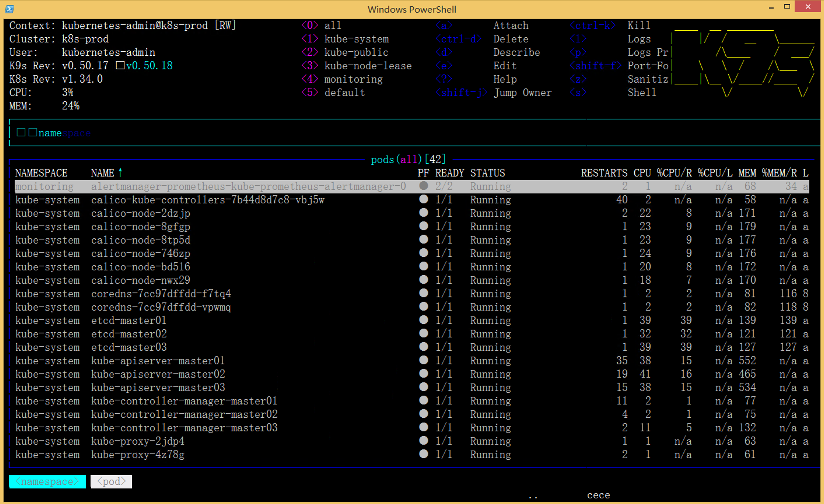
Task: Select namespace shortcut <2> kube-public
Action: 345,52
